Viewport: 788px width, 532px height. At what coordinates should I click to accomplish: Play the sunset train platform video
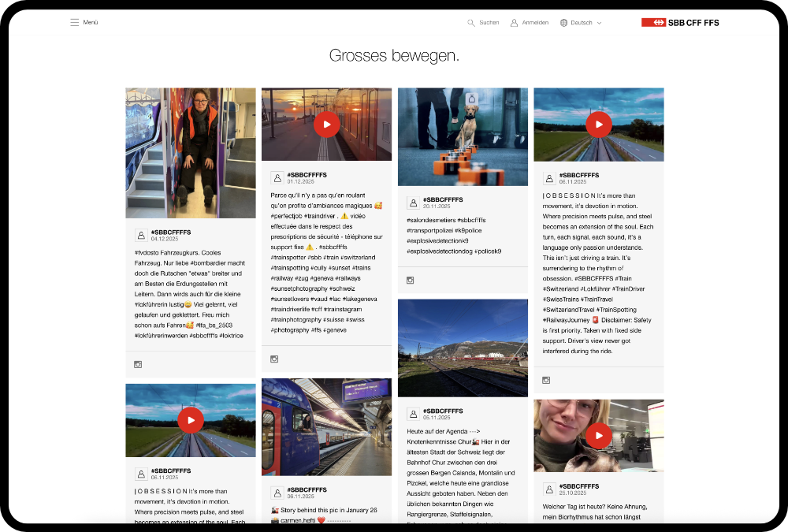click(326, 124)
